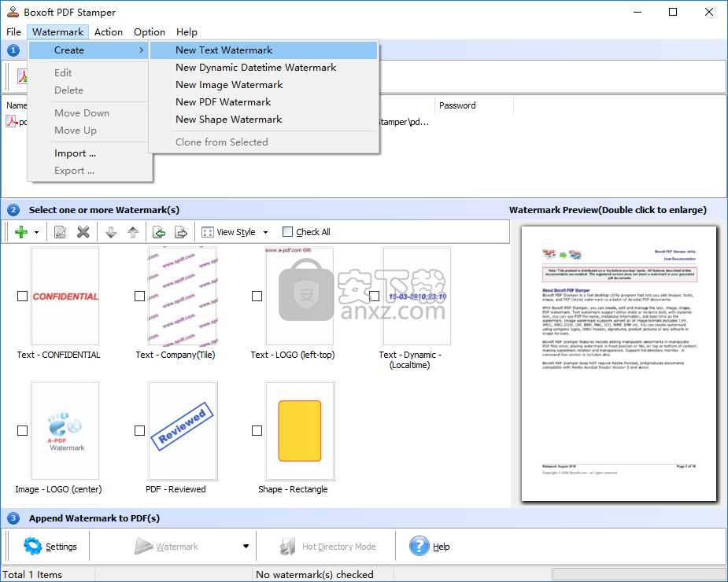The height and width of the screenshot is (582, 728).
Task: Click the import watermark icon
Action: (159, 231)
